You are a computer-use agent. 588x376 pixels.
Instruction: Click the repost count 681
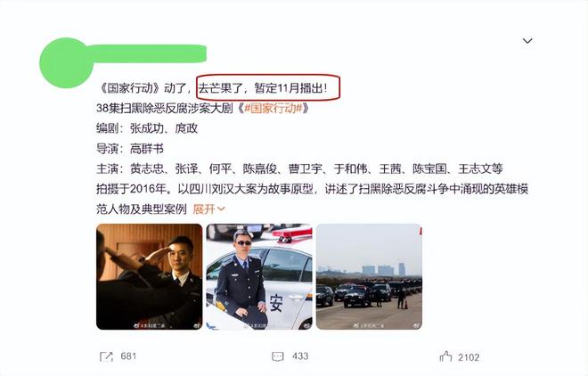128,356
